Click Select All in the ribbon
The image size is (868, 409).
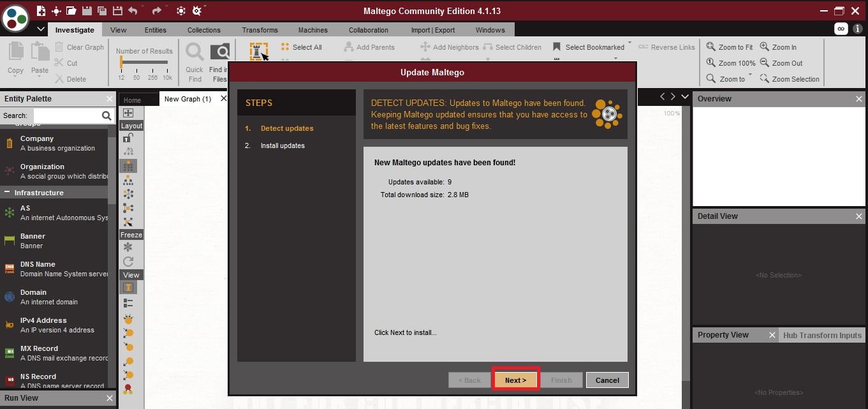click(x=302, y=47)
